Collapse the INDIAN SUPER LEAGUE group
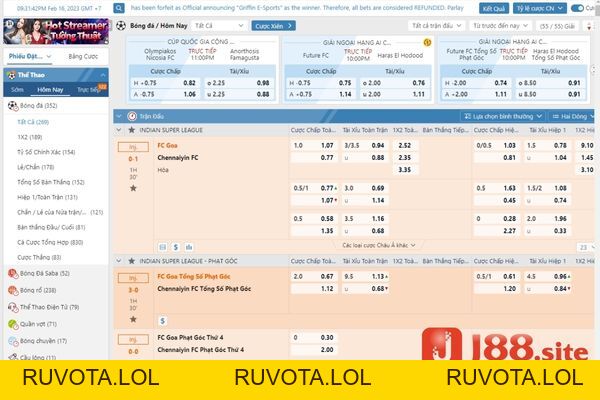This screenshot has width=600, height=400. click(x=119, y=130)
